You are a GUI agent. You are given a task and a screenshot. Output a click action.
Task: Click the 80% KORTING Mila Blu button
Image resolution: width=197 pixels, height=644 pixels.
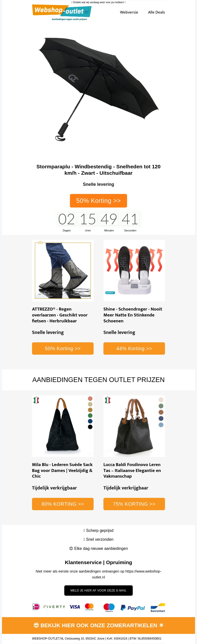(x=63, y=504)
